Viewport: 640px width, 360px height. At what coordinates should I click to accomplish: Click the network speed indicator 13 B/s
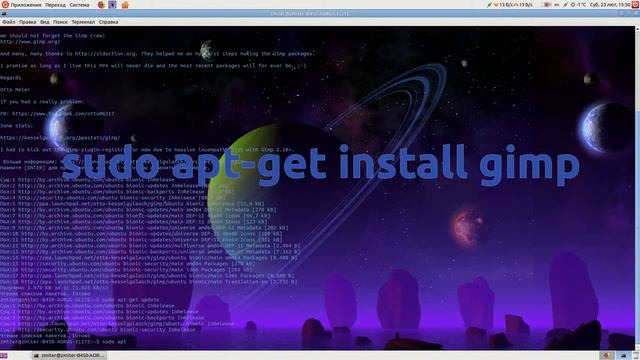tap(513, 5)
